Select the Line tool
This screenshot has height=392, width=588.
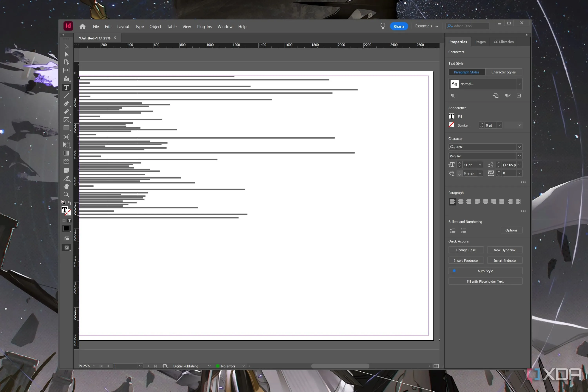pyautogui.click(x=66, y=95)
